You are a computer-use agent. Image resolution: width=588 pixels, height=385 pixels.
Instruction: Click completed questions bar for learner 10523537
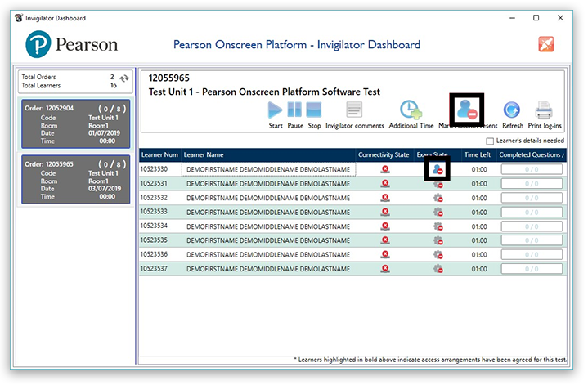pyautogui.click(x=531, y=268)
